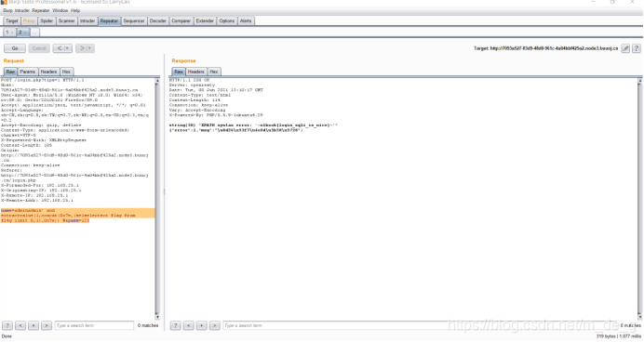Switch to the Decoder tab
Viewport: 644px width, 342px height.
(x=157, y=21)
